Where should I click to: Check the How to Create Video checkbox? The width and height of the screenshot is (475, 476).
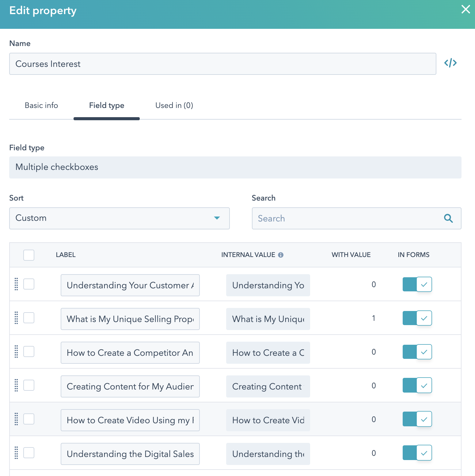click(x=29, y=419)
